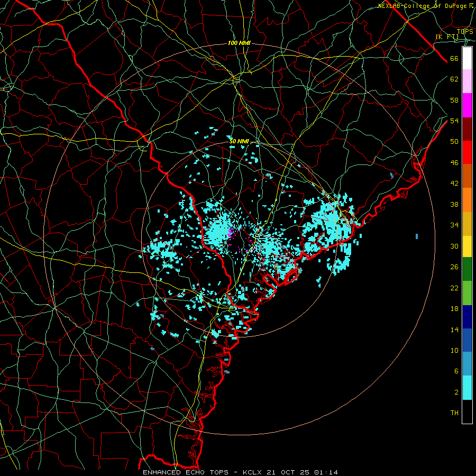Click the '30' legend value

pos(454,246)
